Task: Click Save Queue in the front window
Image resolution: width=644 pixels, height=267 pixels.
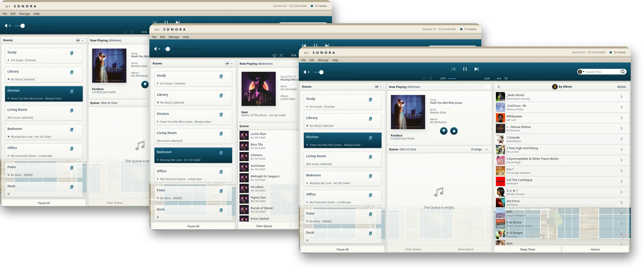Action: (x=465, y=249)
